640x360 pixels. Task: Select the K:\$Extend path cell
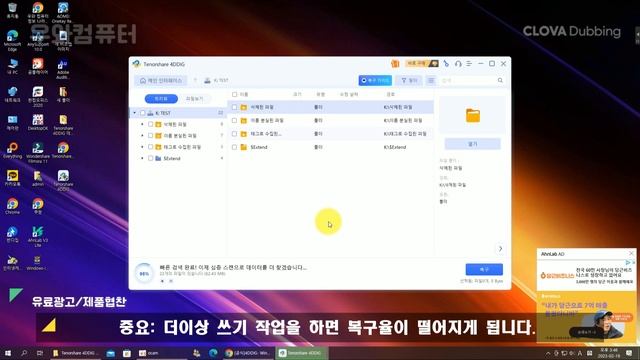click(395, 147)
